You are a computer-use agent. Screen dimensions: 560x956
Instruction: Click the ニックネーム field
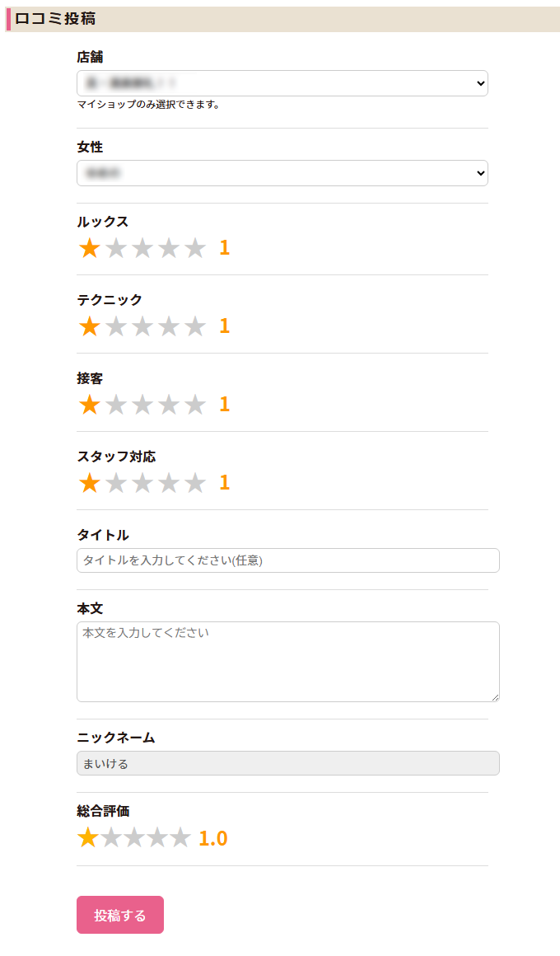click(287, 763)
